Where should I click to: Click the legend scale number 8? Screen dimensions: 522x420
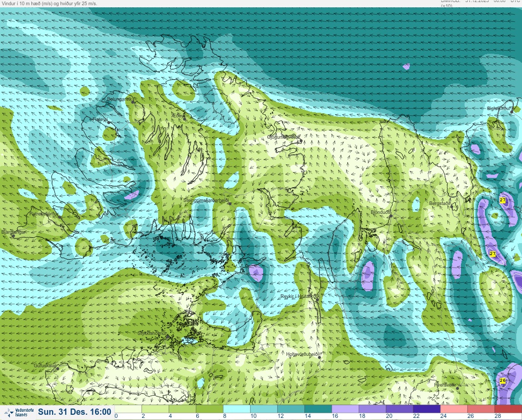click(225, 416)
